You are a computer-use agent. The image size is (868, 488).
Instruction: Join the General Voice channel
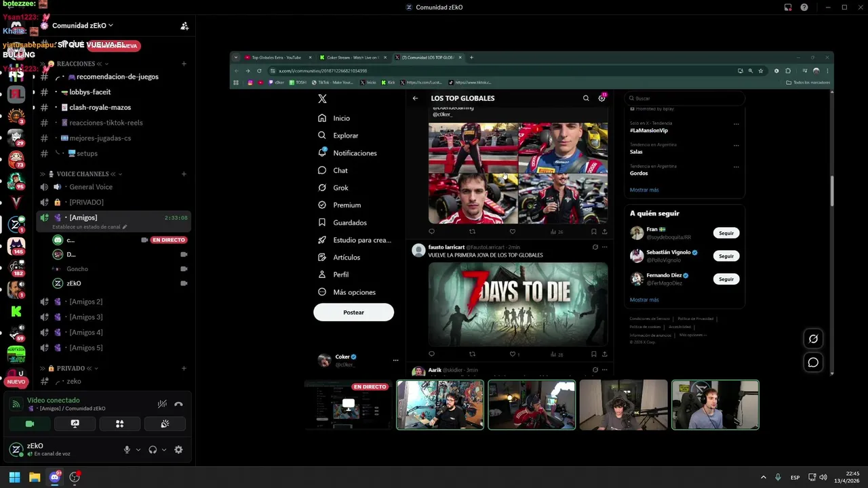(113, 187)
